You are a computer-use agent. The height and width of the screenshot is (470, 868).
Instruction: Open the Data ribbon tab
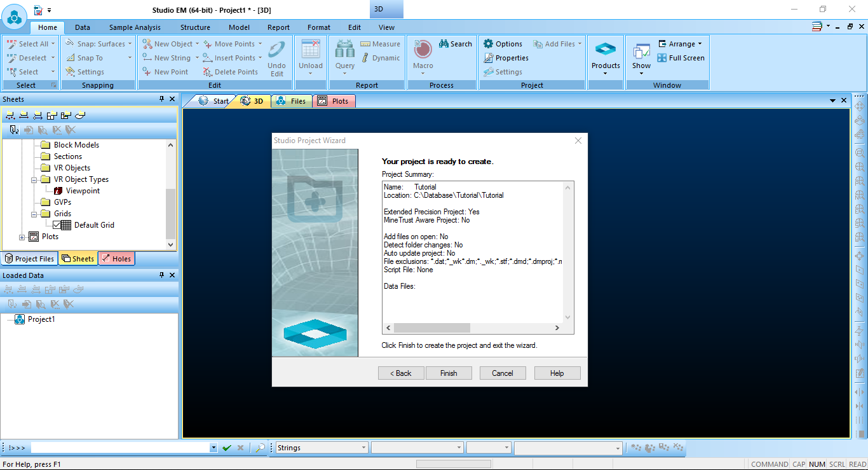83,27
